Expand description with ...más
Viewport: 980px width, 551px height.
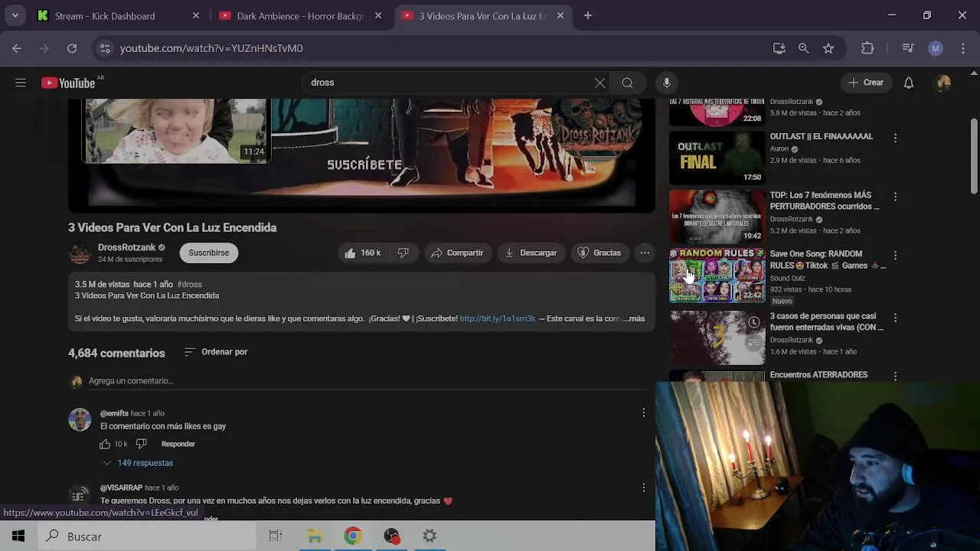point(635,318)
